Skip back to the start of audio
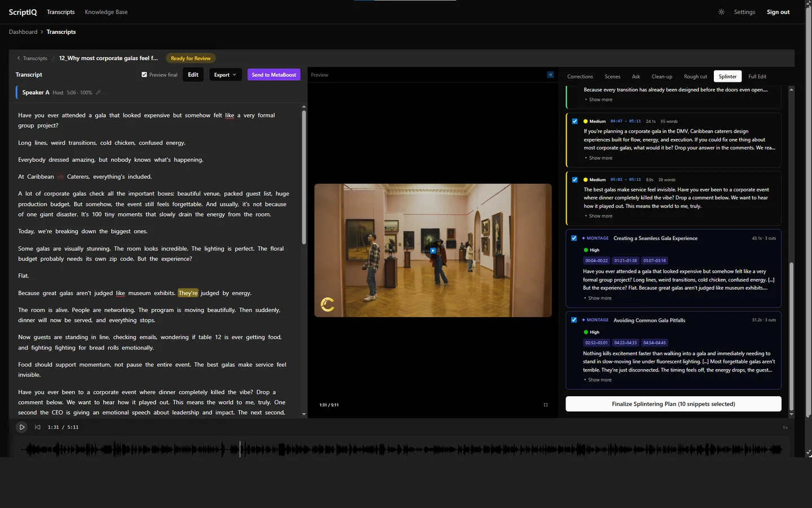The image size is (812, 508). 38,427
